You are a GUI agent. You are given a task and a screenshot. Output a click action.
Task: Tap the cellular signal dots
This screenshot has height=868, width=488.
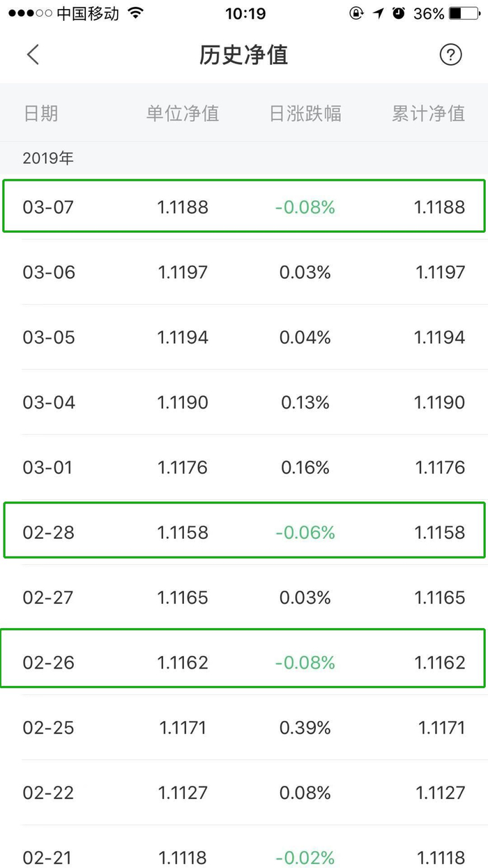click(29, 13)
